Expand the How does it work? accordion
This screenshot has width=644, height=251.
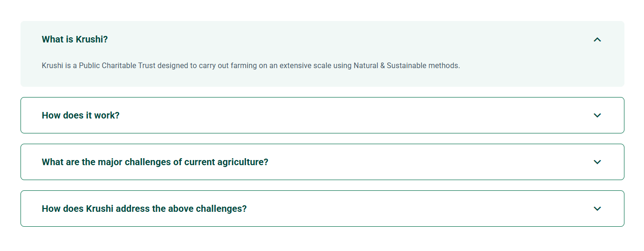(597, 115)
